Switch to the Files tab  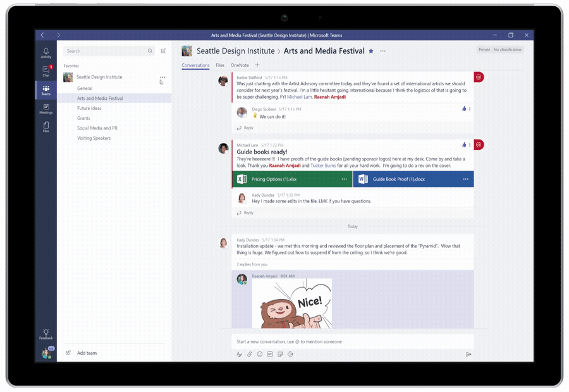[220, 65]
